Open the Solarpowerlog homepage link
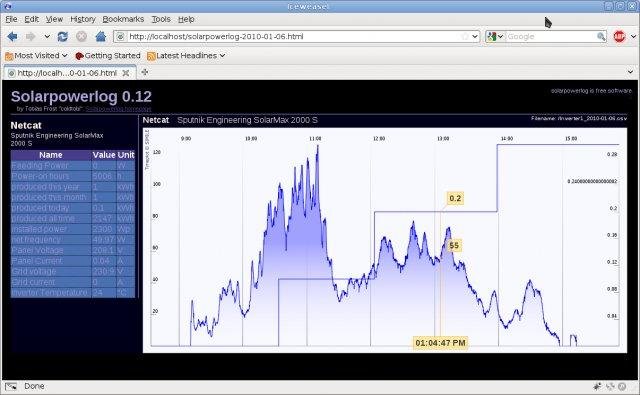This screenshot has width=640, height=395. [118, 109]
